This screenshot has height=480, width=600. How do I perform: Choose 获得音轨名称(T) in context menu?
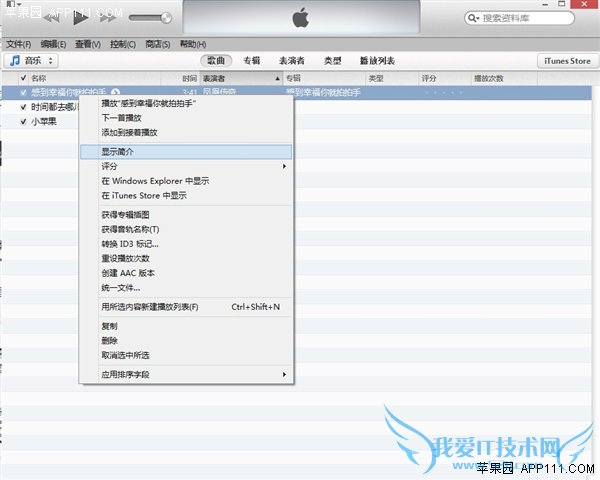click(186, 229)
